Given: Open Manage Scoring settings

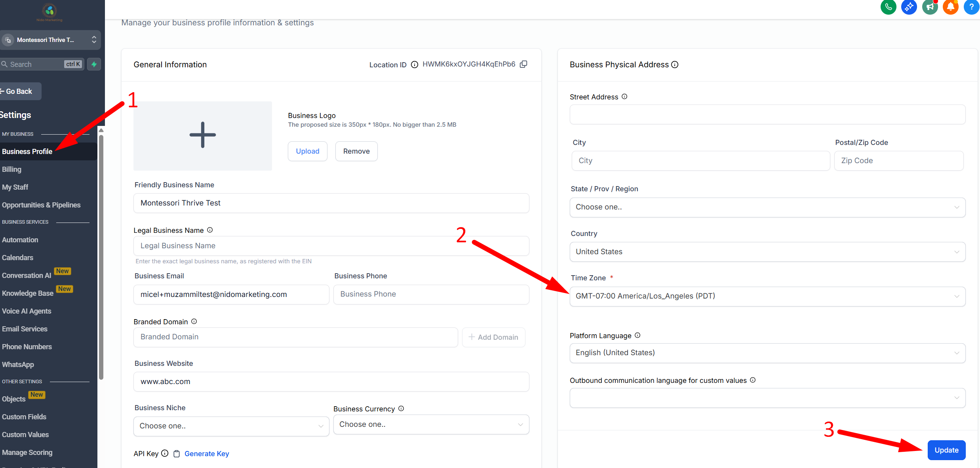Looking at the screenshot, I should [27, 452].
